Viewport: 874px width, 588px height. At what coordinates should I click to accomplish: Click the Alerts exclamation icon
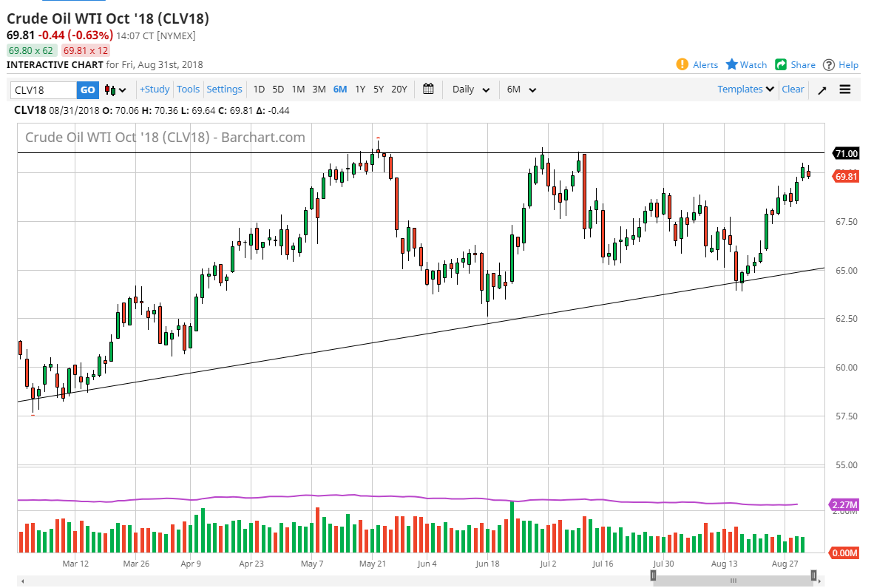682,64
